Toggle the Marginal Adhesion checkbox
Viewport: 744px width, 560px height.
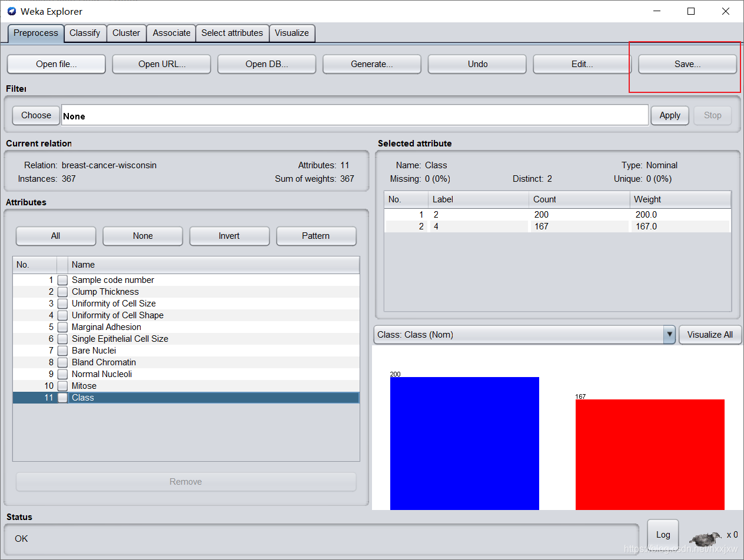pos(62,327)
